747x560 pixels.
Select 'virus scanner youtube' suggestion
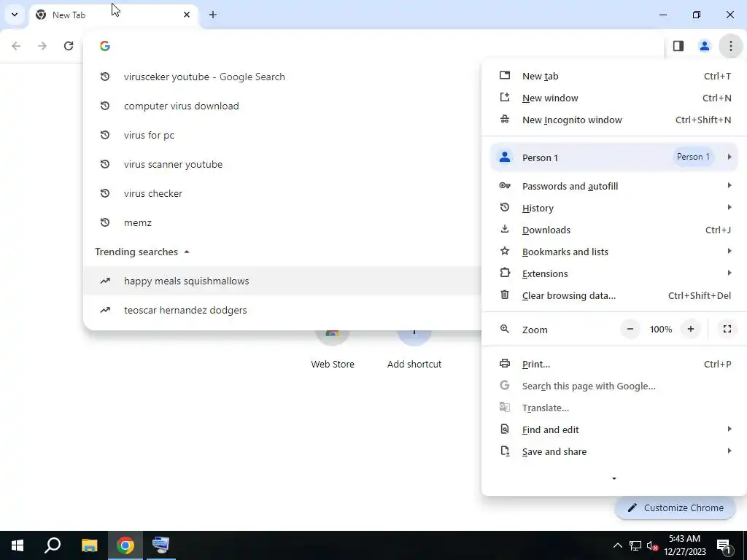tap(282, 164)
